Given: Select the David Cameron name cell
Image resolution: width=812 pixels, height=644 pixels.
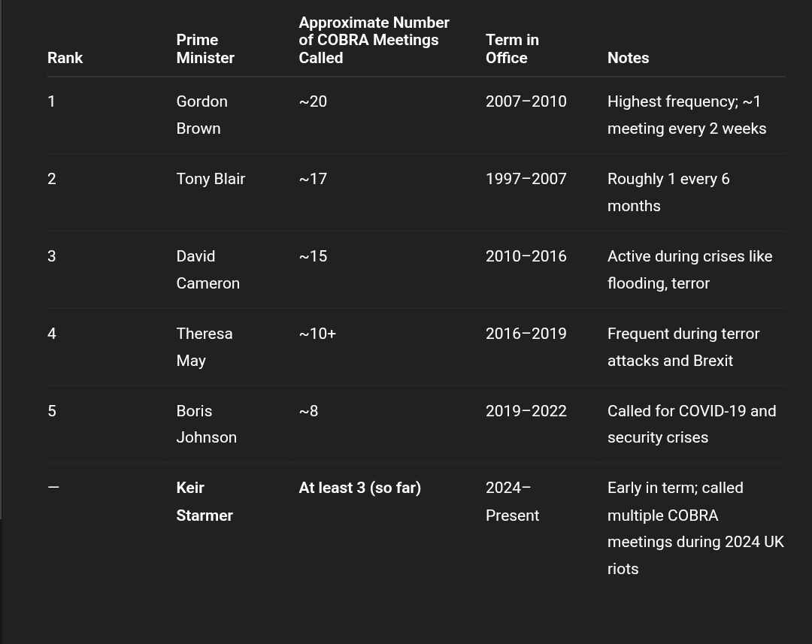Looking at the screenshot, I should [x=208, y=270].
